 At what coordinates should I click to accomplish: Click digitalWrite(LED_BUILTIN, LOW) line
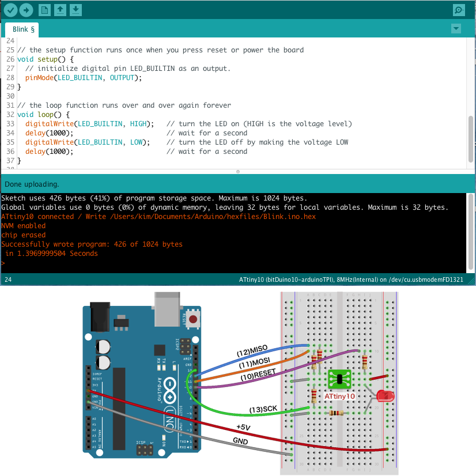88,142
